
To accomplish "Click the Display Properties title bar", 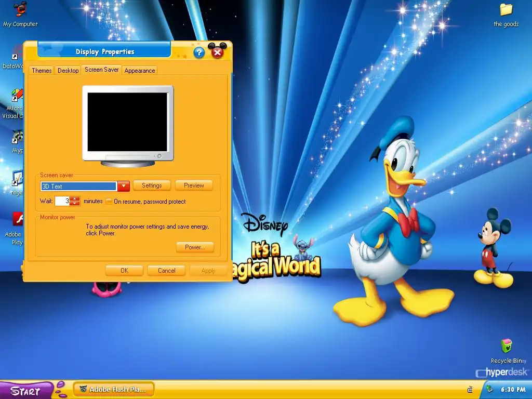I will tap(105, 51).
